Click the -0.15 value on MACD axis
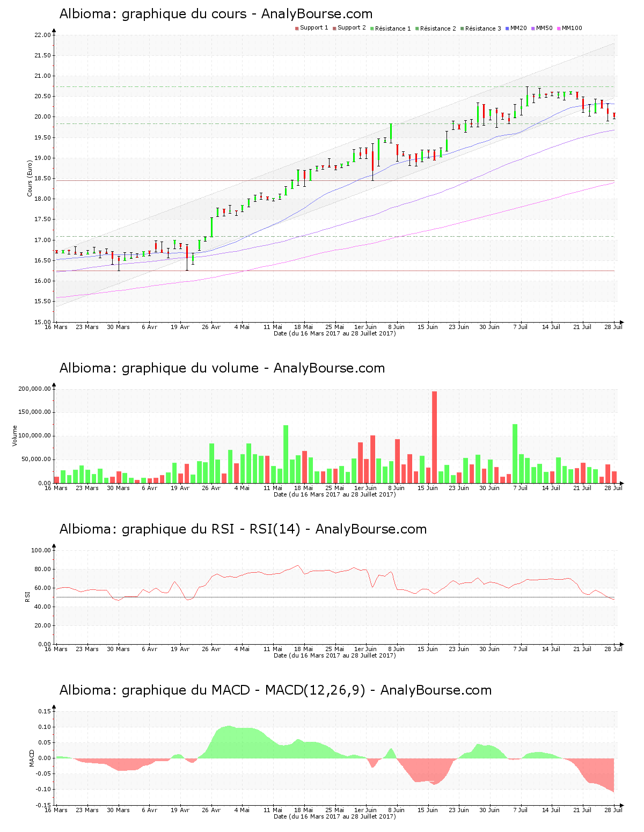Image resolution: width=644 pixels, height=832 pixels. click(45, 805)
